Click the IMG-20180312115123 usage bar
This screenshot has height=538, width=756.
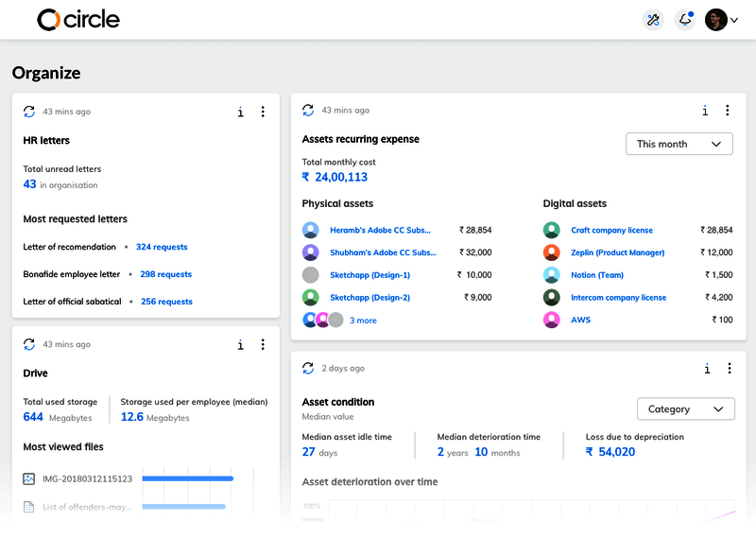(187, 478)
